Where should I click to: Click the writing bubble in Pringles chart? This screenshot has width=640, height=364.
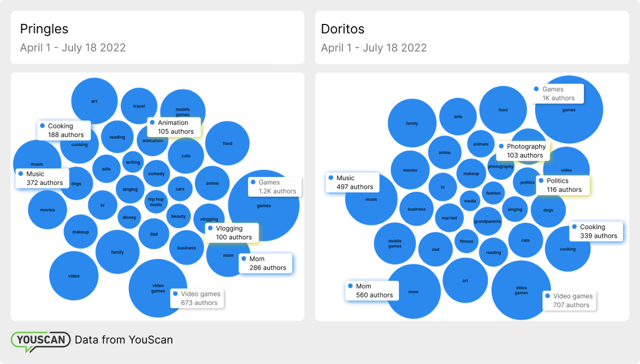point(133,162)
